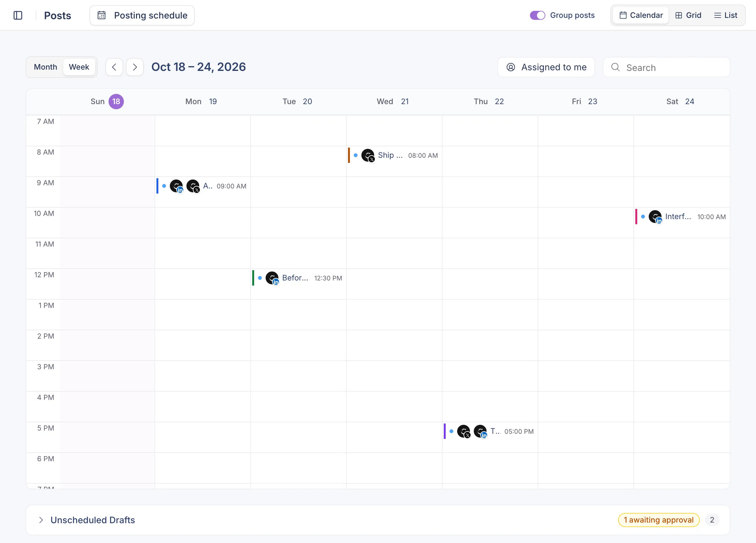Click the person icon in Assigned to me
756x543 pixels.
coord(511,67)
